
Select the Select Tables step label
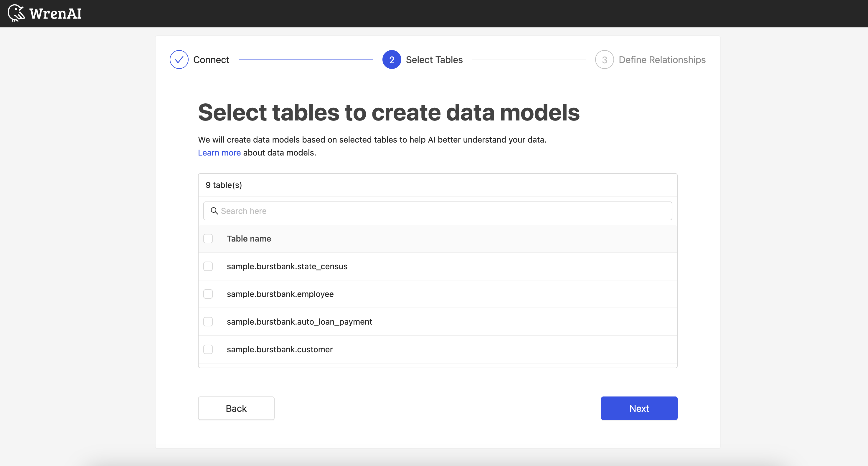click(x=434, y=60)
